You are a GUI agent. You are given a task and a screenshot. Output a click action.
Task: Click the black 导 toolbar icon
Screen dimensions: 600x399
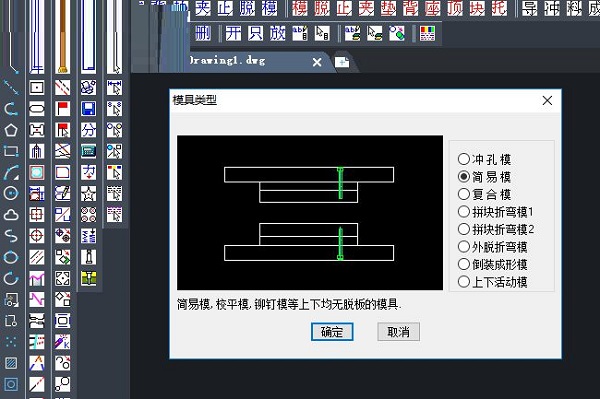tap(530, 8)
